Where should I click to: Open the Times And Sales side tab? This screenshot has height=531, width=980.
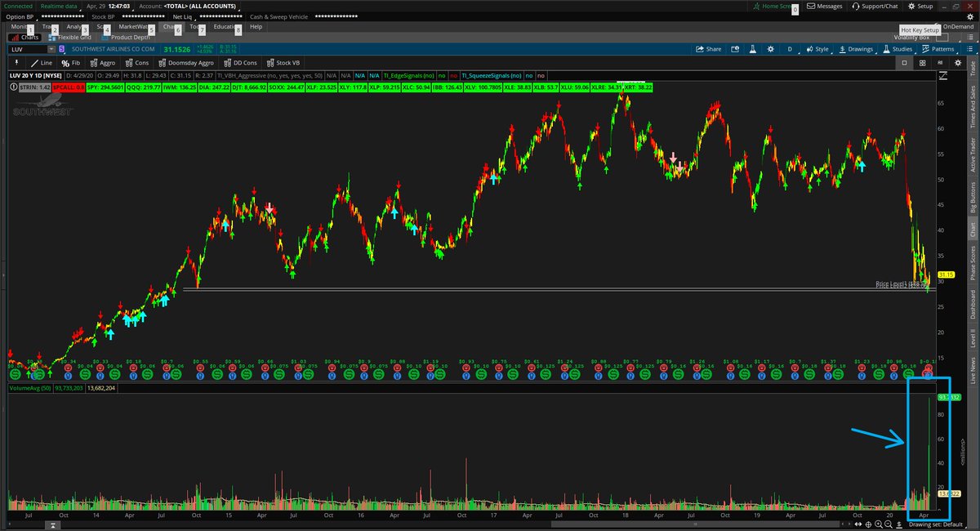(973, 106)
